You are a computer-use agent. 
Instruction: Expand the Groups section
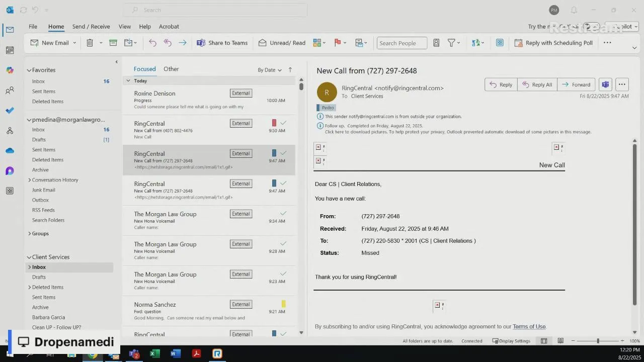(x=30, y=233)
